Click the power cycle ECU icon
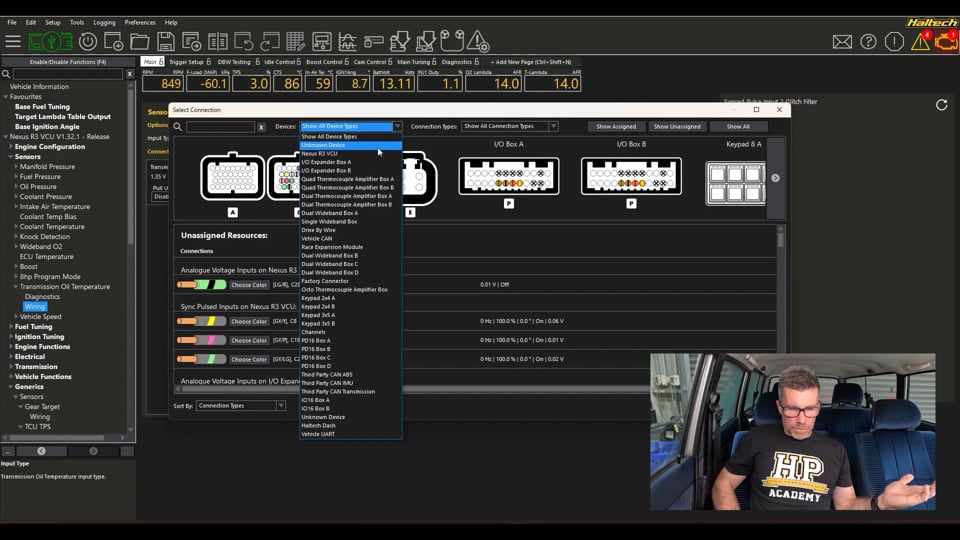960x540 pixels. 88,42
